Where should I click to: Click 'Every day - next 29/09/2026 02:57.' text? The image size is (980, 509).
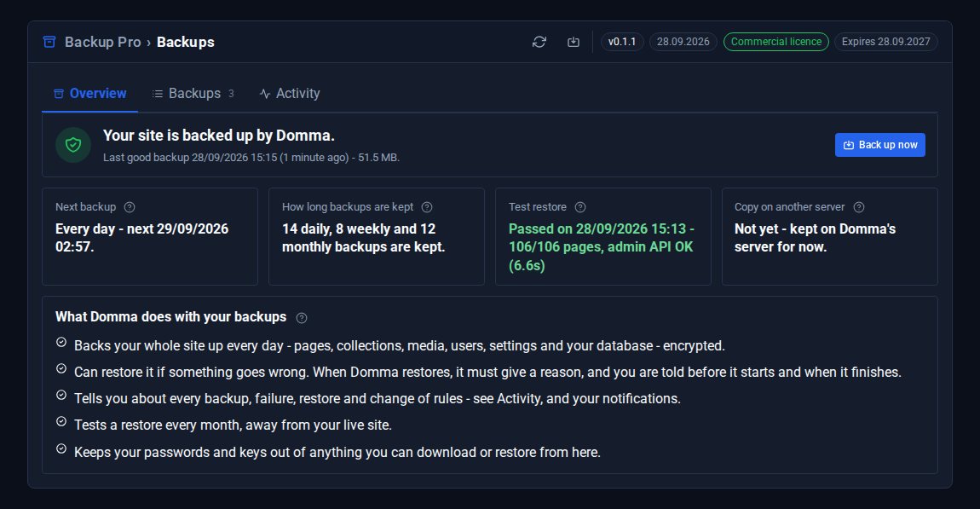(x=141, y=238)
